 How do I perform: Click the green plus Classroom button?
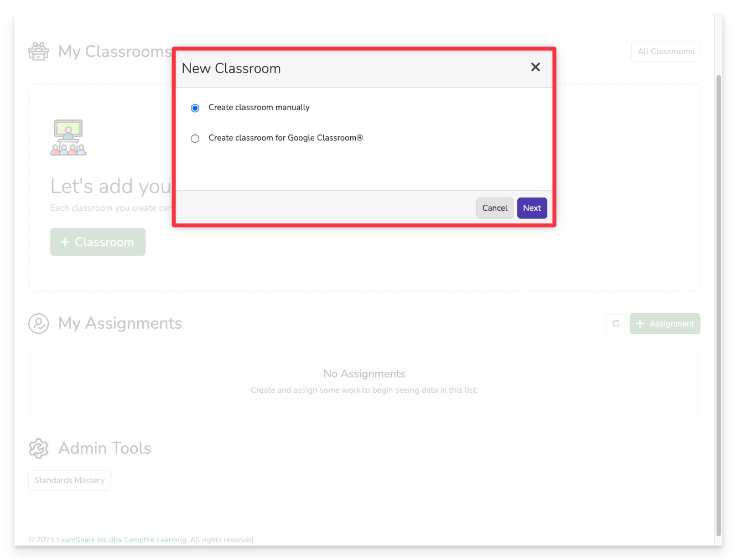coord(98,242)
